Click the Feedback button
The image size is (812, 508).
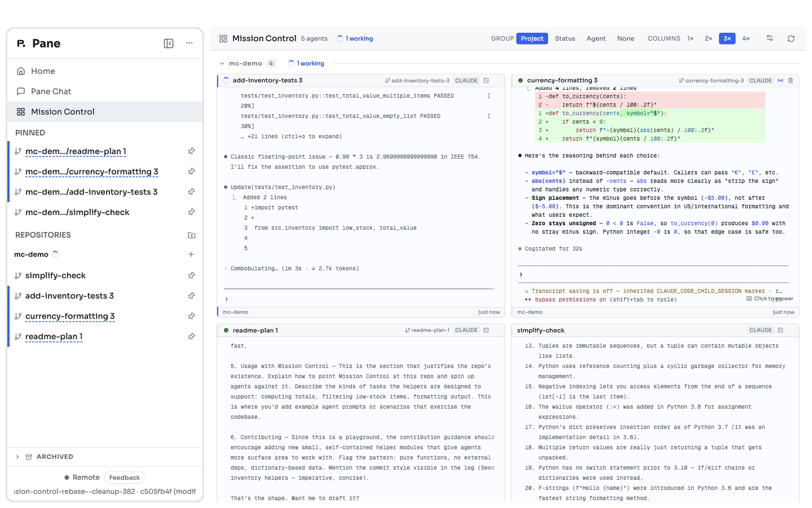pyautogui.click(x=125, y=478)
